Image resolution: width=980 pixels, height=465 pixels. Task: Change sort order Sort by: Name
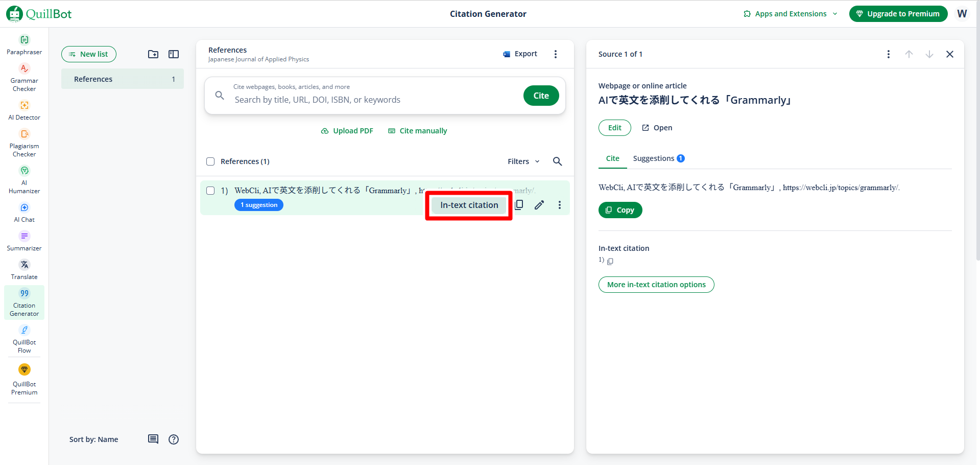coord(94,439)
